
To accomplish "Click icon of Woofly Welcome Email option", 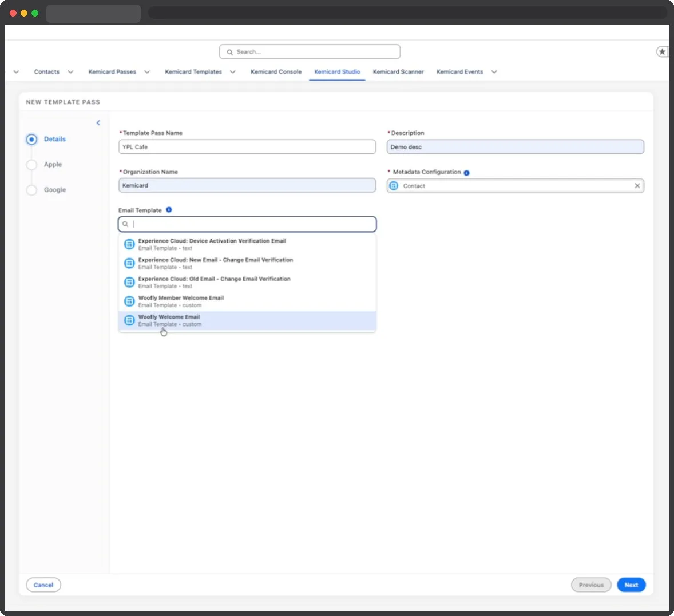I will [x=129, y=320].
